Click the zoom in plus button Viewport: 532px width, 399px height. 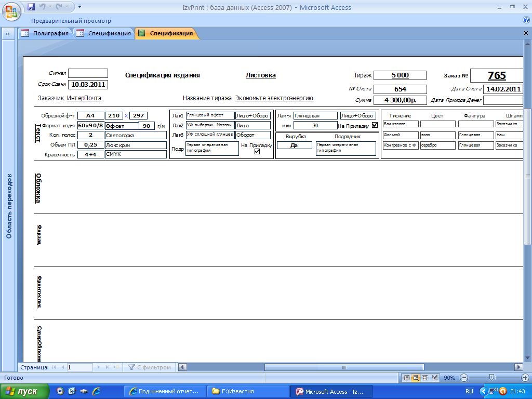point(525,378)
